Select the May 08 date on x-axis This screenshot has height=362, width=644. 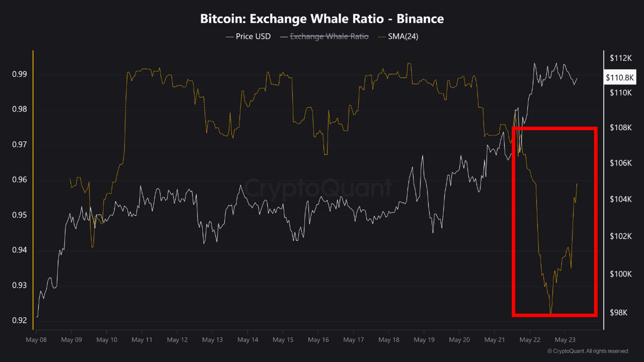[36, 340]
